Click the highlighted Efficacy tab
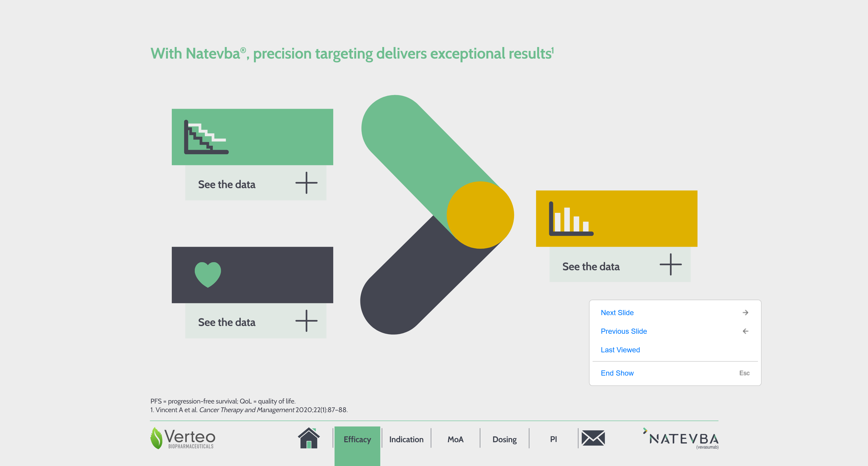The width and height of the screenshot is (868, 466). pyautogui.click(x=357, y=439)
